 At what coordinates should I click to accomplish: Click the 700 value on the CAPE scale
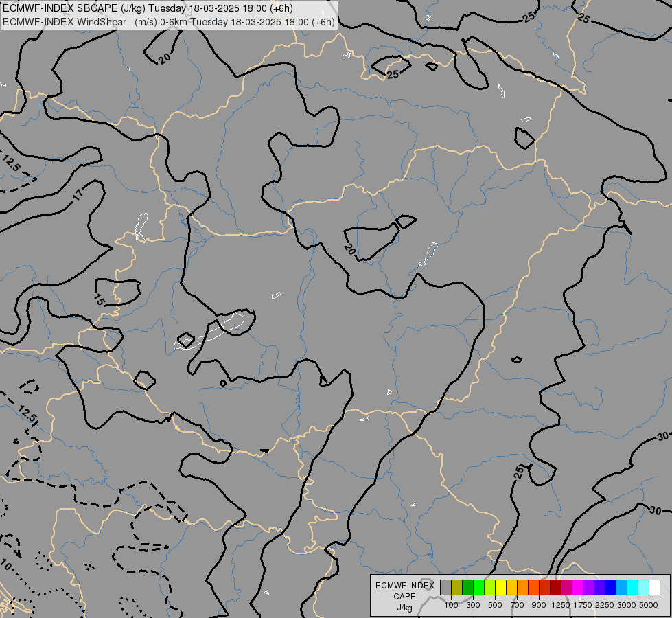coord(518,605)
